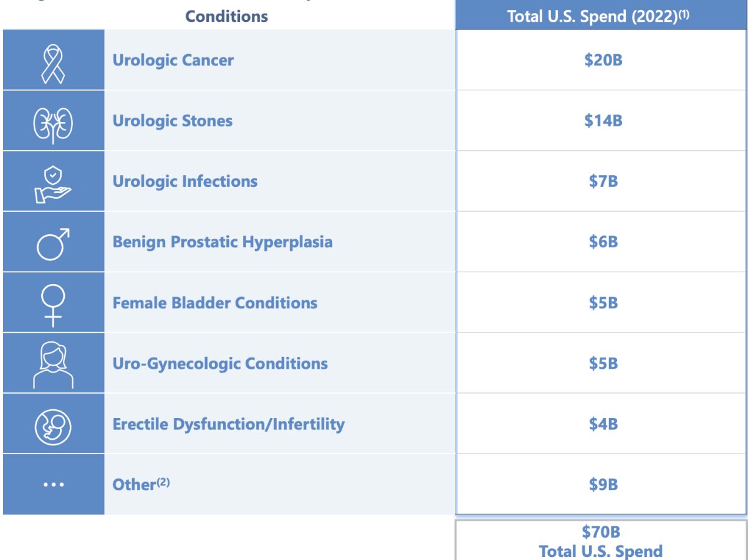Select the Female Bladder Conditions label
This screenshot has height=560, width=748.
click(x=215, y=303)
